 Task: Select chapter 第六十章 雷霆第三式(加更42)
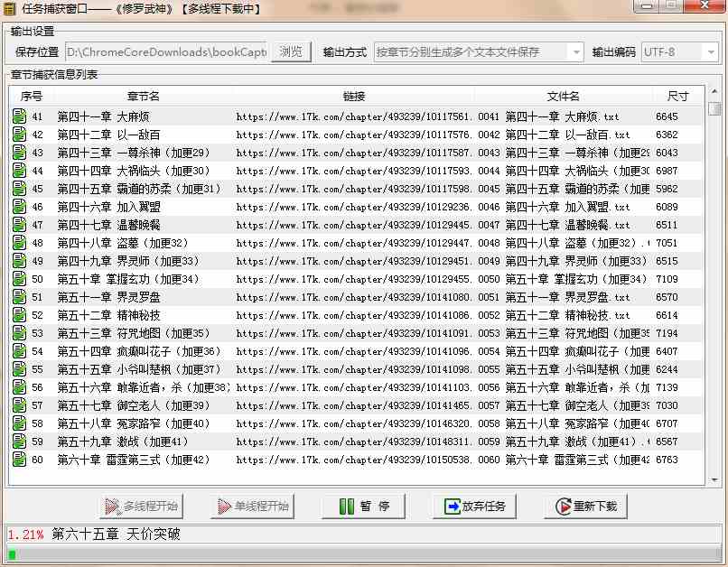[x=134, y=460]
